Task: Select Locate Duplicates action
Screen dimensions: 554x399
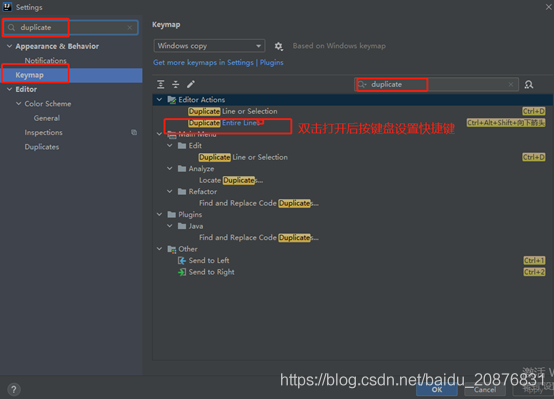Action: click(231, 180)
